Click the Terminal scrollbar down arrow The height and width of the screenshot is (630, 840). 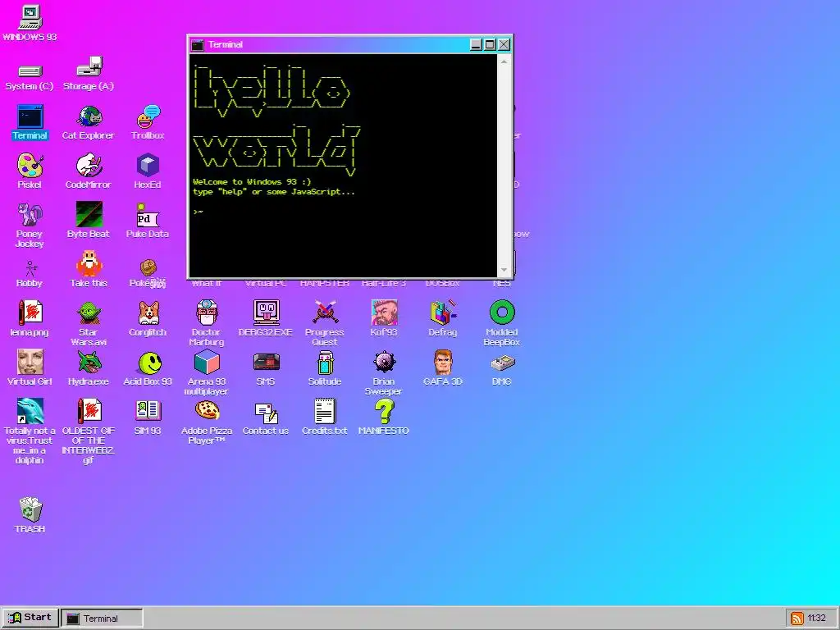pos(504,271)
